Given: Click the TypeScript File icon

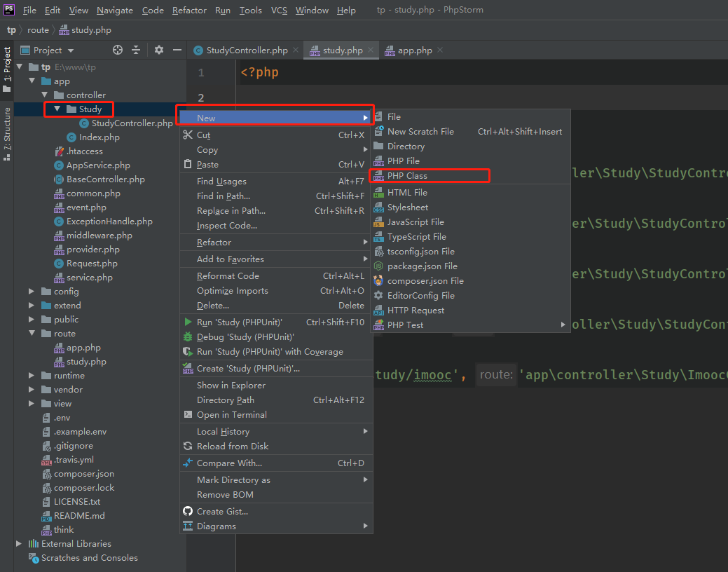Looking at the screenshot, I should [379, 237].
